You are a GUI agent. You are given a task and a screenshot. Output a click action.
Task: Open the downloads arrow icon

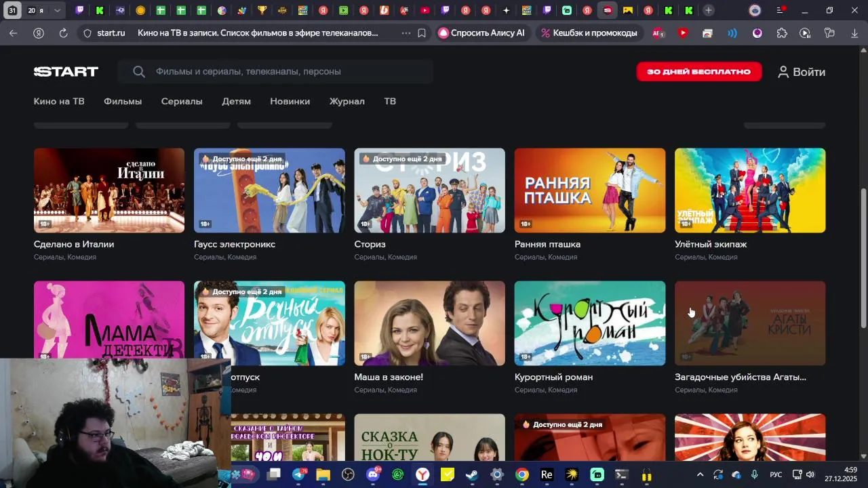point(854,33)
